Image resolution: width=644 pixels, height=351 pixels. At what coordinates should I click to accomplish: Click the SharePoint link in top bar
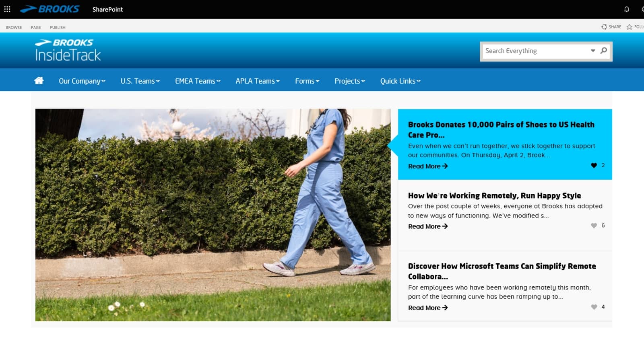click(x=107, y=9)
